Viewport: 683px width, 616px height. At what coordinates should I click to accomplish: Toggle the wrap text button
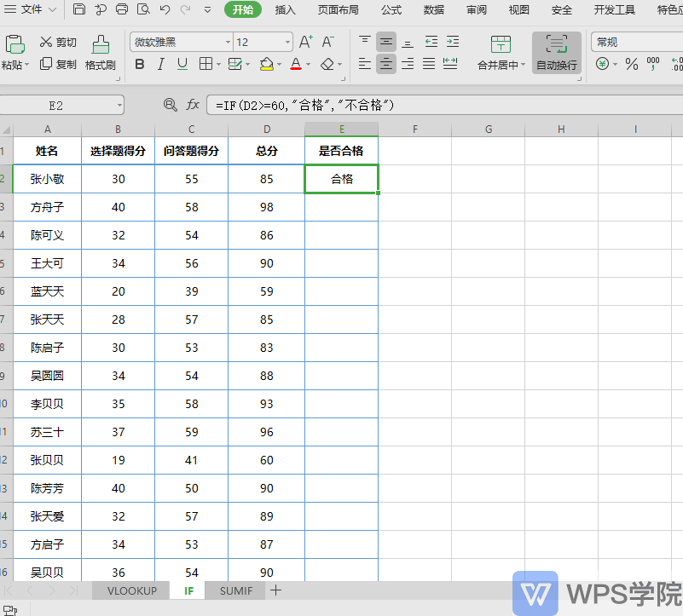[556, 53]
